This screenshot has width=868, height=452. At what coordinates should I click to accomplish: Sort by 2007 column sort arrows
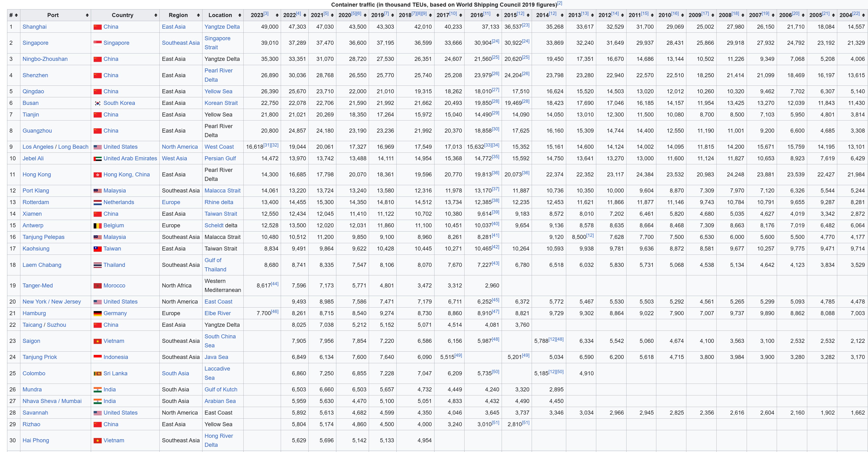(773, 15)
